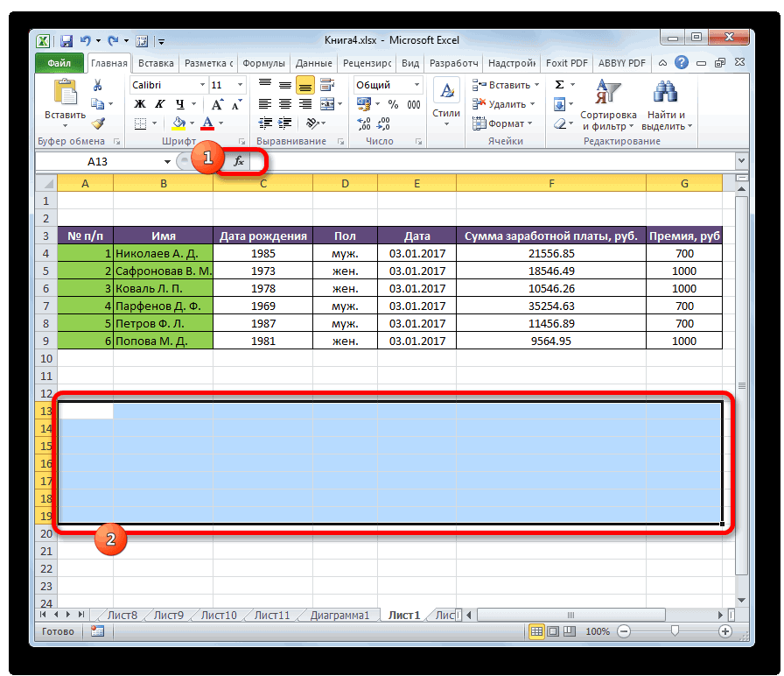The width and height of the screenshot is (784, 676).
Task: Click the Удалить cells button
Action: click(x=502, y=104)
